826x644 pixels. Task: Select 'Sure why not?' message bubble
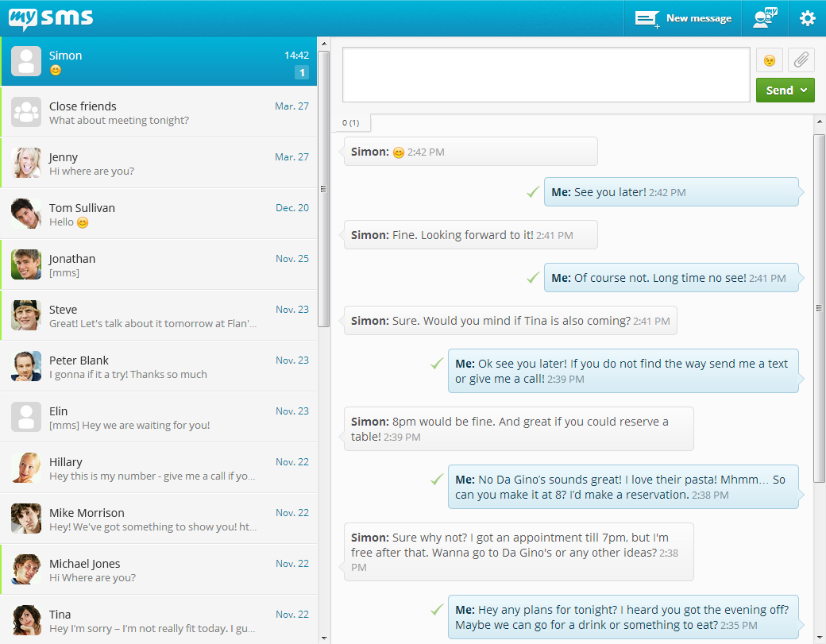coord(519,552)
